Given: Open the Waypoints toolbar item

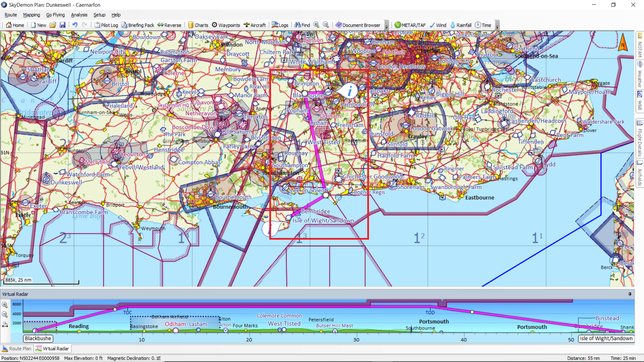Looking at the screenshot, I should point(226,25).
